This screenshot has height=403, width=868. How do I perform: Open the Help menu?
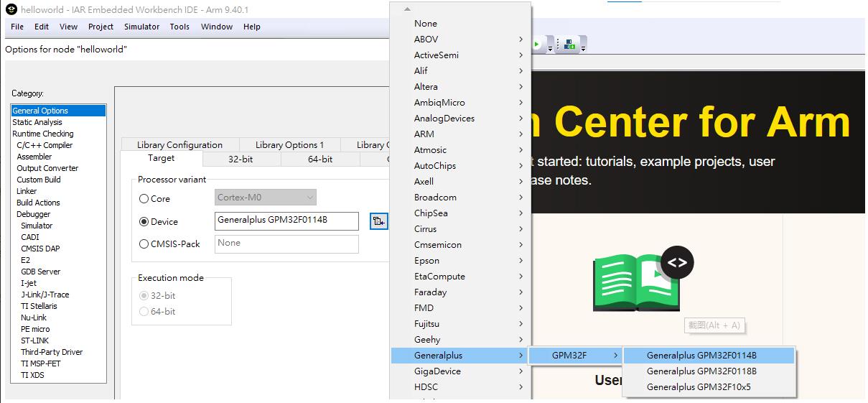click(251, 27)
